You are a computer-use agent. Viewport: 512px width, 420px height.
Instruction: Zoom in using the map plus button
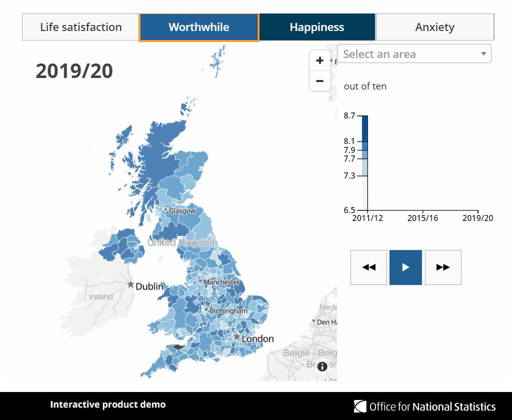point(319,60)
